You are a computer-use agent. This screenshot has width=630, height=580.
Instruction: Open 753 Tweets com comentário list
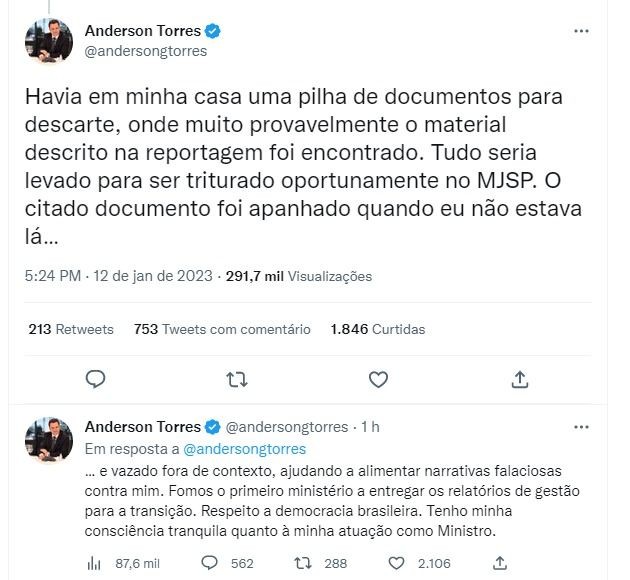tap(222, 329)
